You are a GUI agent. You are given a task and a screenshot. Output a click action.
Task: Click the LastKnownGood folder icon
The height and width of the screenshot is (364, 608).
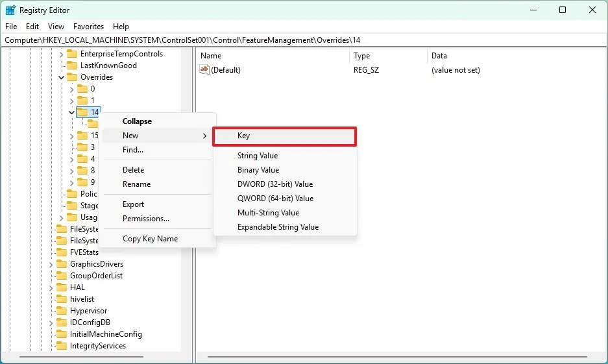pos(72,66)
